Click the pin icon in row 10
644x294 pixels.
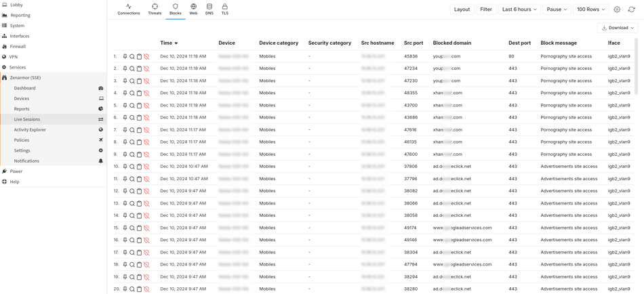[125, 167]
